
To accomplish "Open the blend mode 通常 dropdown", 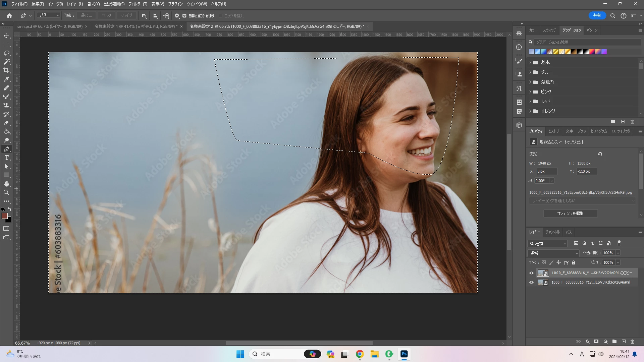I will (x=553, y=253).
